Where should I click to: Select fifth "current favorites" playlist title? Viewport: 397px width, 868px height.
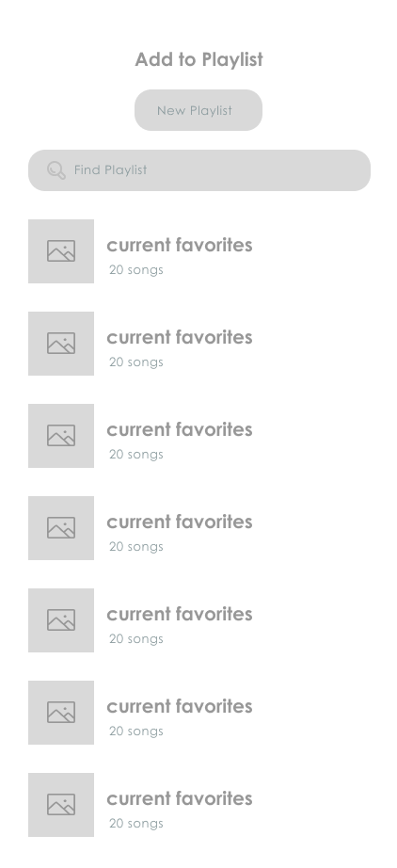[179, 614]
